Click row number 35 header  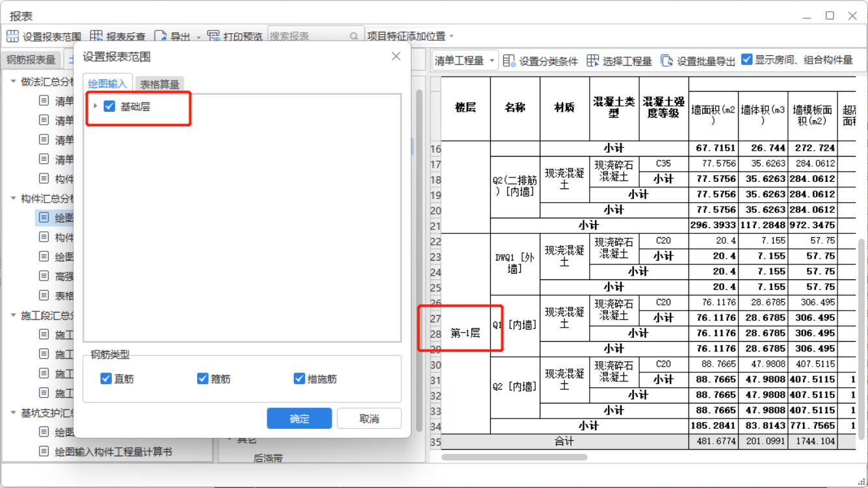435,442
